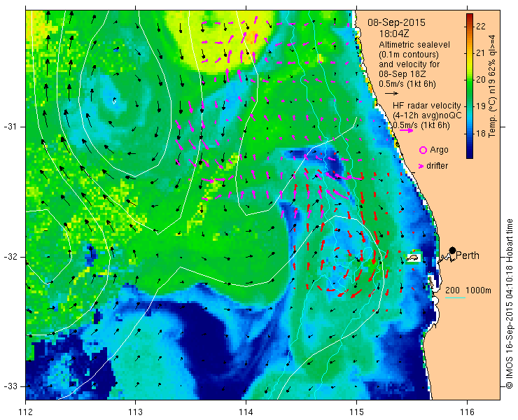Click the color bar '22' tick label
Viewport: 518px width, 420px height.
click(x=481, y=26)
